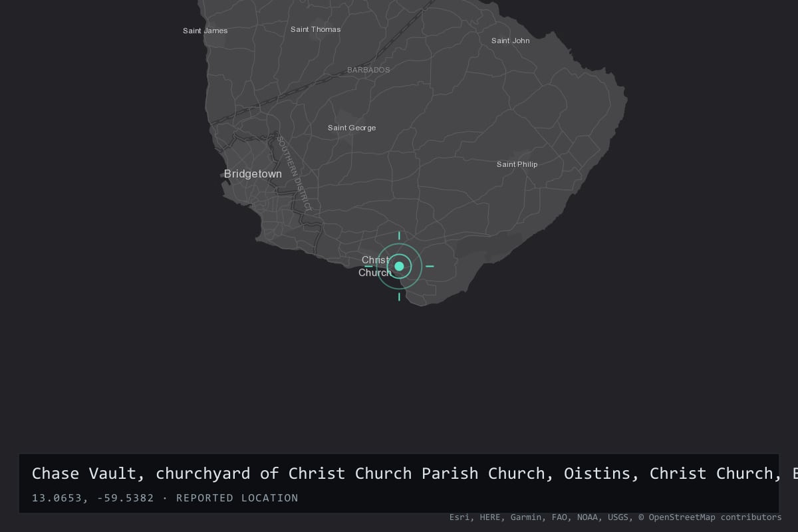This screenshot has height=532, width=798.
Task: Click the teal location marker dot
Action: (399, 266)
